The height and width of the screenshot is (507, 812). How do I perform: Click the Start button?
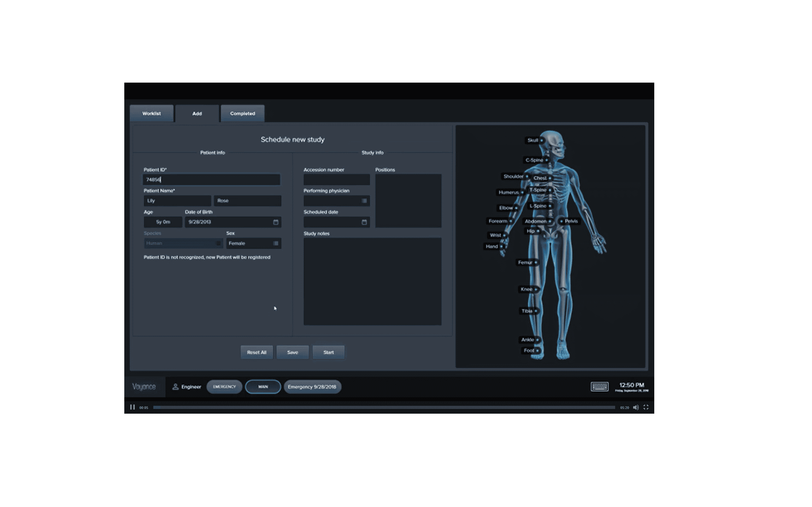coord(328,352)
